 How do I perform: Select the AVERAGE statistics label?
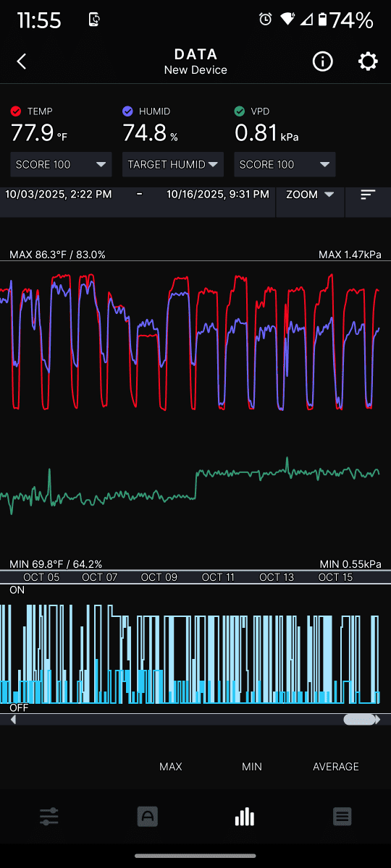tap(336, 767)
